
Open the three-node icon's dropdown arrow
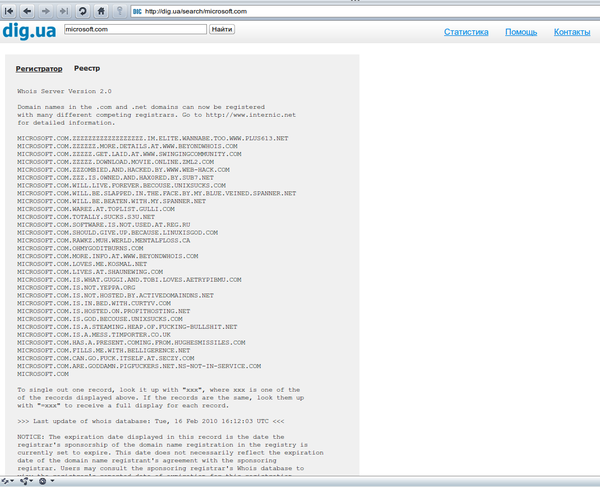[31, 481]
